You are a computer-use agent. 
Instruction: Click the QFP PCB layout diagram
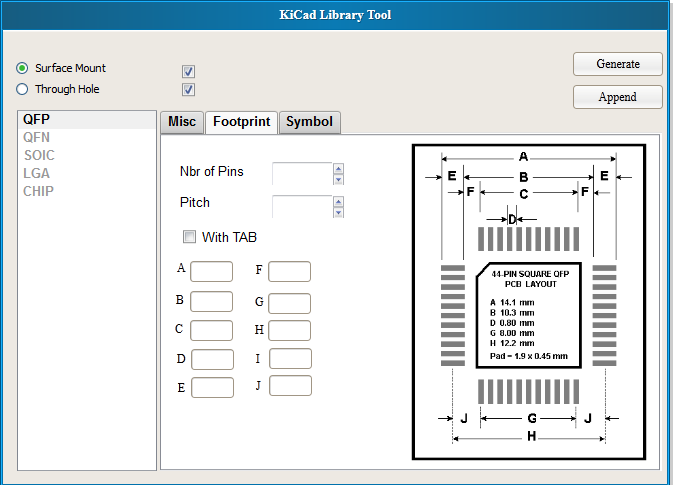tap(529, 301)
